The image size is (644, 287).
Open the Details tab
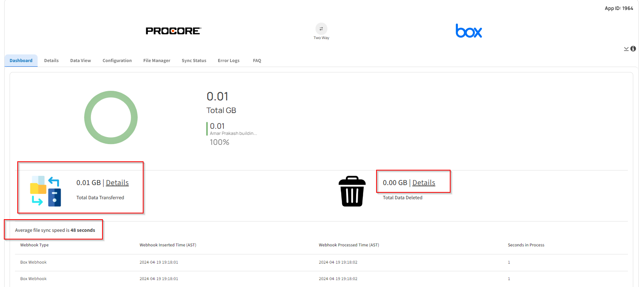tap(51, 61)
